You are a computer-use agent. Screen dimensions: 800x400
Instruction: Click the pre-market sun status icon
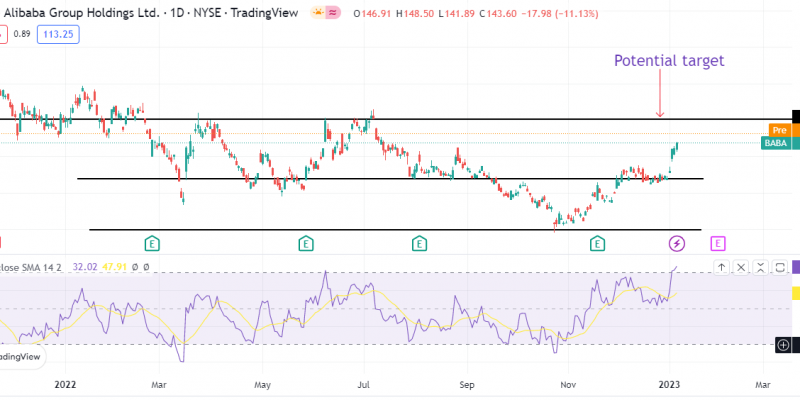[x=318, y=13]
